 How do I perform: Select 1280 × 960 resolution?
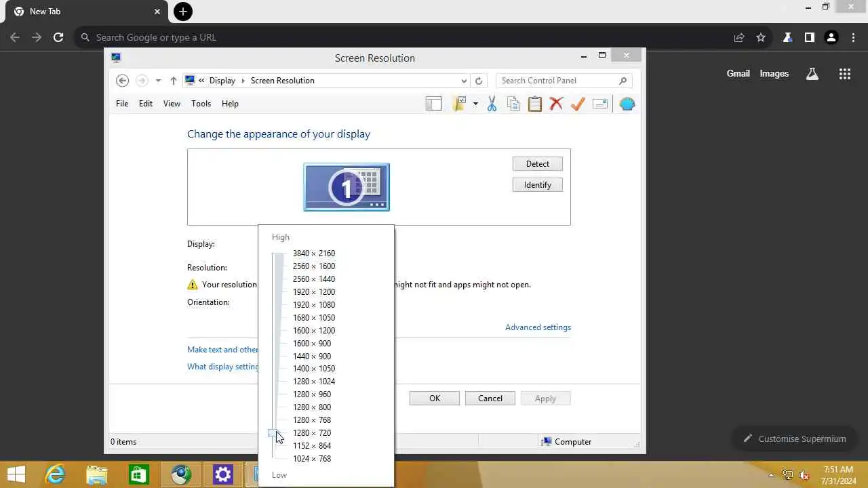pyautogui.click(x=312, y=394)
